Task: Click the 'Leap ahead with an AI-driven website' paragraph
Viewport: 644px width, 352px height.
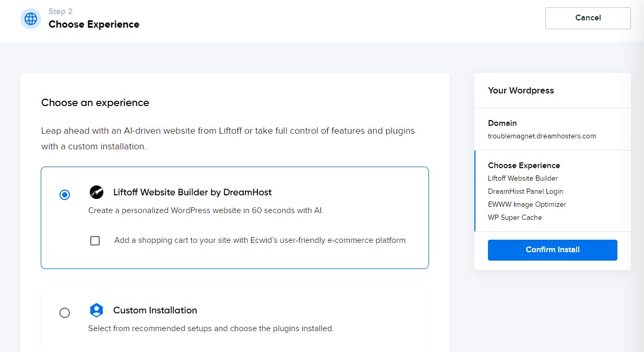Action: click(x=228, y=138)
